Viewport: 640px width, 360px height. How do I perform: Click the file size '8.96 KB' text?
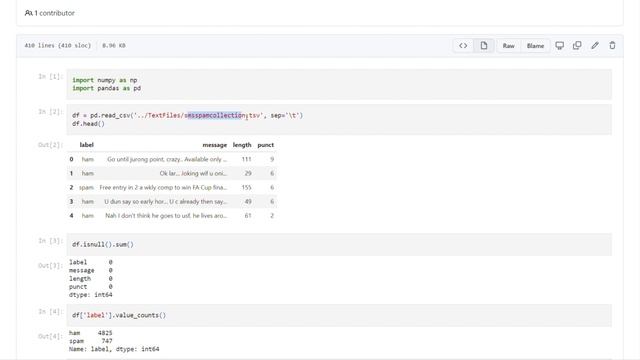click(114, 46)
